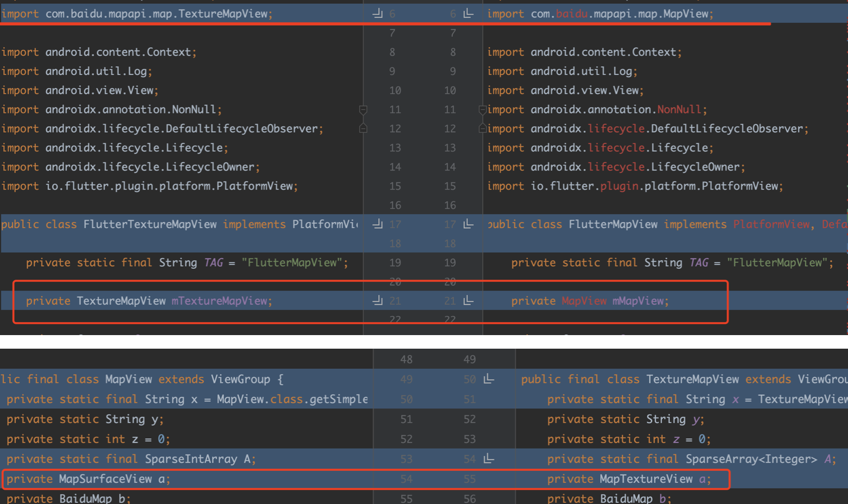The height and width of the screenshot is (504, 848).
Task: Click lower diff right line number 53
Action: (470, 439)
